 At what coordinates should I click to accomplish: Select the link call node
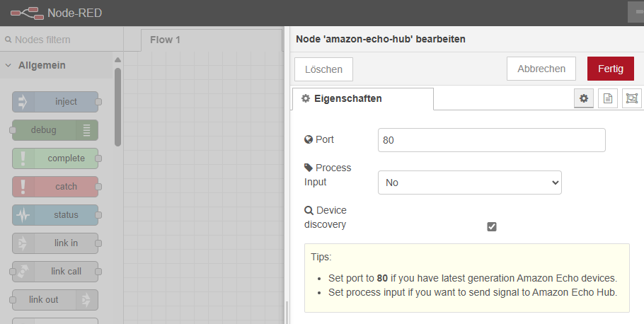(55, 272)
